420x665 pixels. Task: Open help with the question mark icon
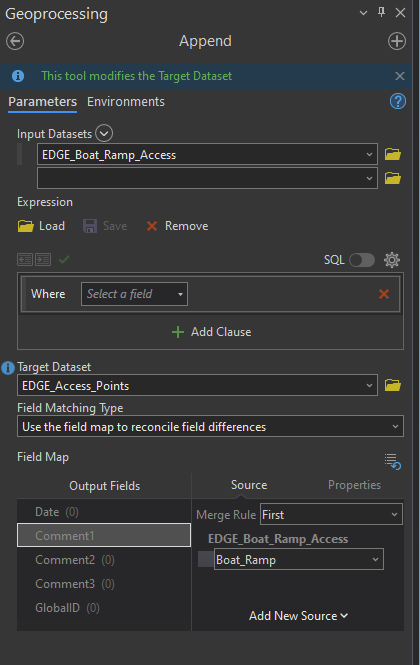tap(398, 101)
